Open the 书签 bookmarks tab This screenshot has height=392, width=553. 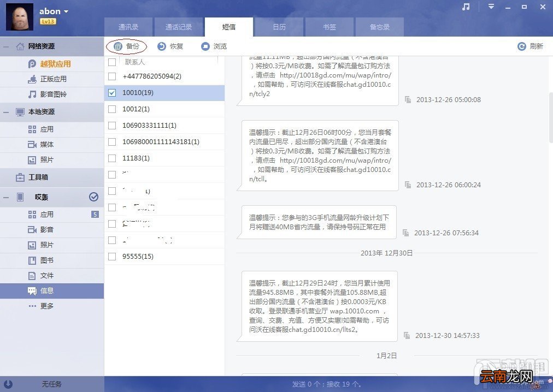click(330, 27)
